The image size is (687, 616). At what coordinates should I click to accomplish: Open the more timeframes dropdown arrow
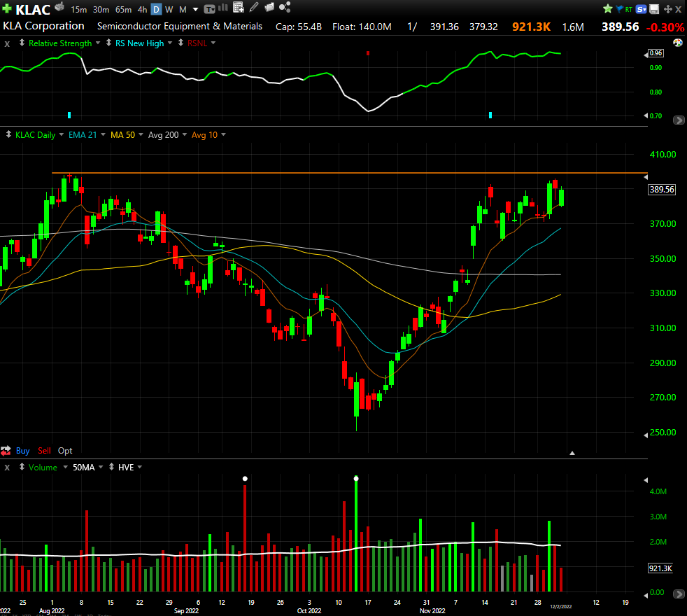195,9
